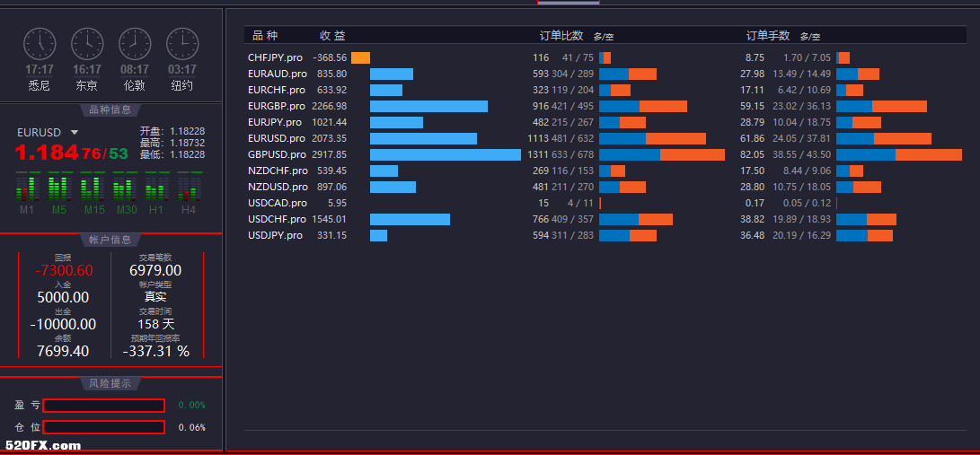
Task: Select the EURUSD.pro symbol
Action: click(277, 138)
